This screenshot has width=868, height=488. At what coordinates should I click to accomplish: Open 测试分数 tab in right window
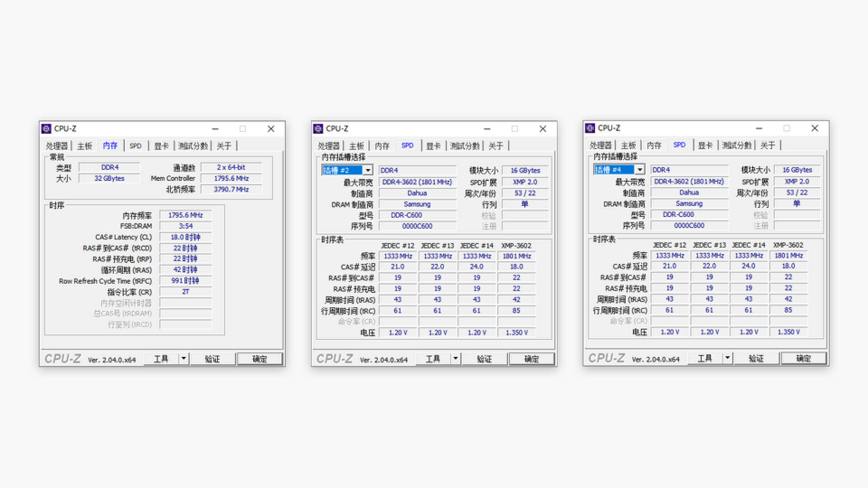tap(736, 145)
